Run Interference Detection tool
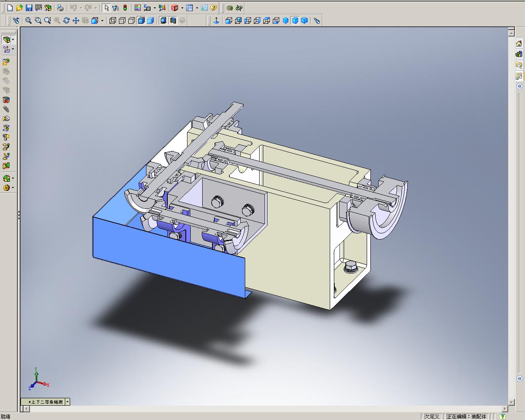Image resolution: width=525 pixels, height=420 pixels. tap(6, 166)
